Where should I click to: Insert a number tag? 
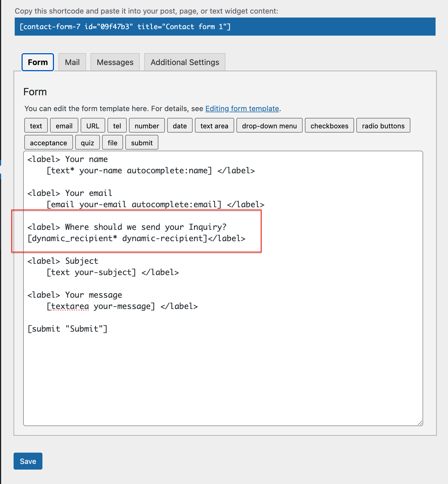(147, 126)
